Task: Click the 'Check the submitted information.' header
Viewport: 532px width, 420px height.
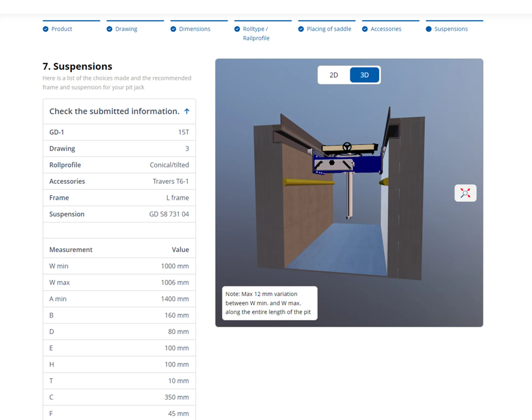Action: (x=114, y=111)
